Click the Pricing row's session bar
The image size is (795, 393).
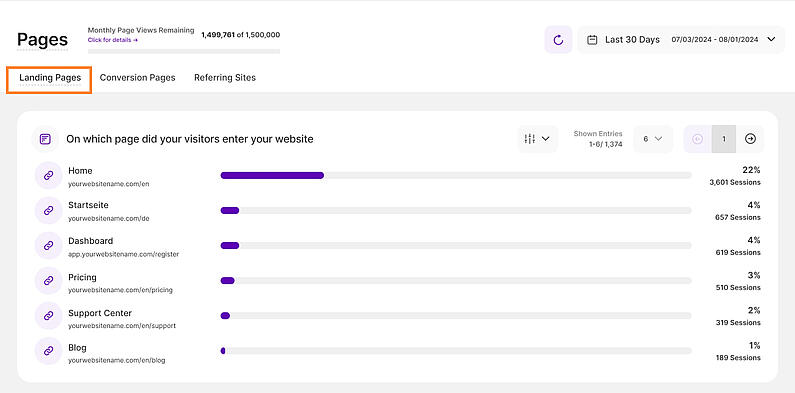(x=456, y=280)
